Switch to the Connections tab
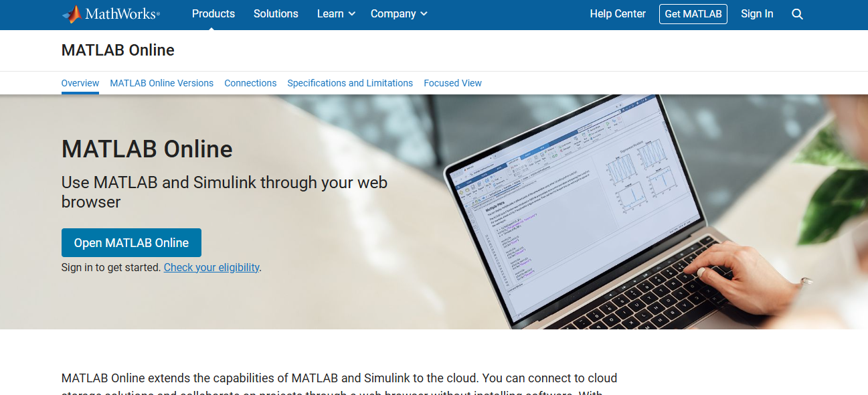Viewport: 868px width, 395px height. coord(250,83)
